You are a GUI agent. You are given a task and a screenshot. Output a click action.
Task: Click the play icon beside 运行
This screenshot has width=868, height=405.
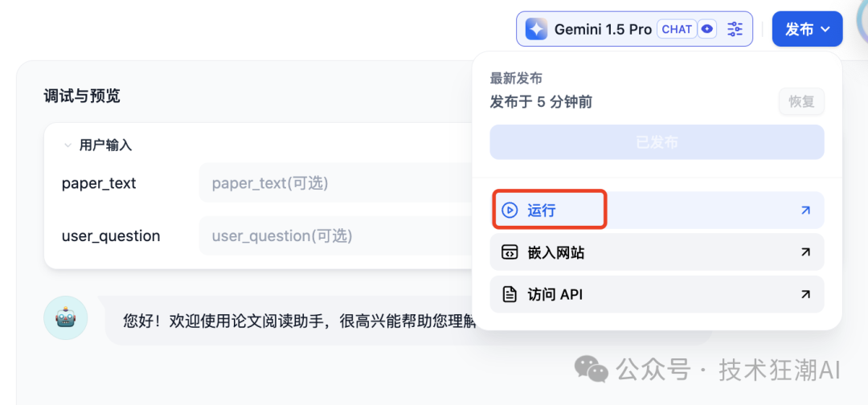(x=510, y=211)
